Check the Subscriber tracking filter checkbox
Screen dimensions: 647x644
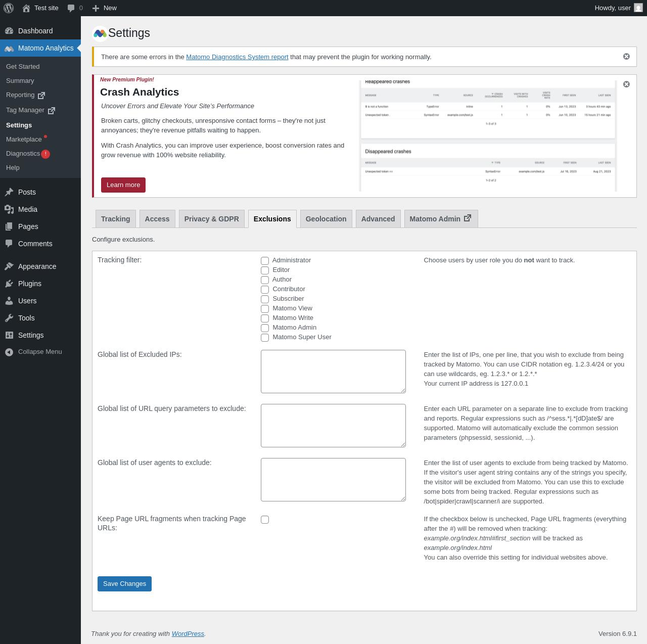[265, 299]
